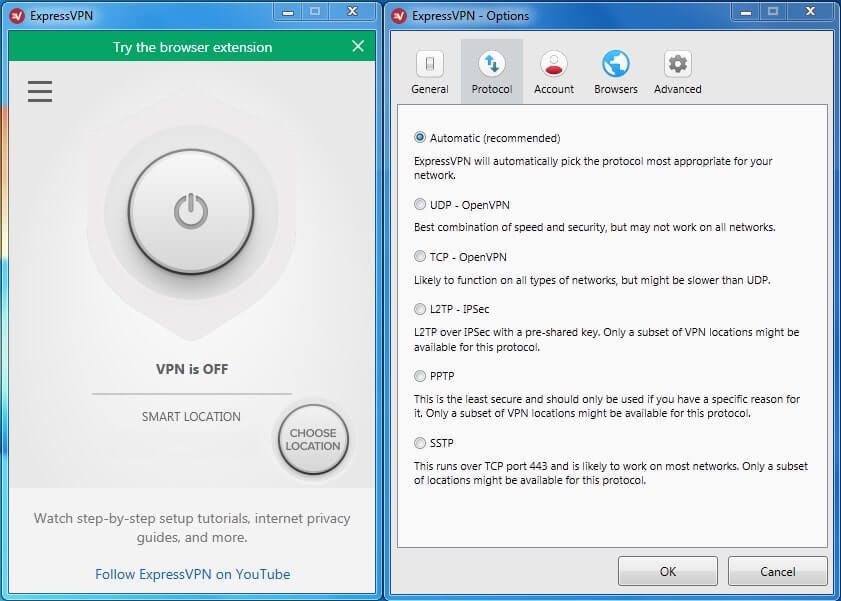The height and width of the screenshot is (601, 841).
Task: Confirm options with the OK button
Action: pyautogui.click(x=668, y=572)
